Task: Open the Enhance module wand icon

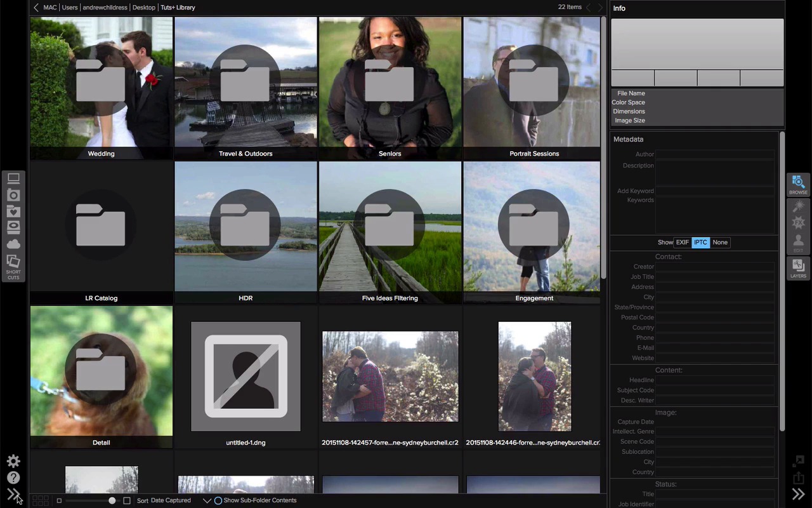Action: click(798, 206)
